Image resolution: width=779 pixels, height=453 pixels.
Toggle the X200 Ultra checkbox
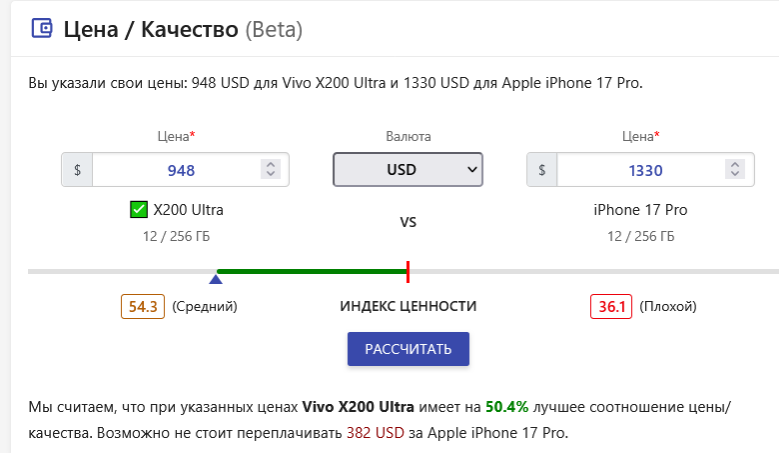(139, 210)
